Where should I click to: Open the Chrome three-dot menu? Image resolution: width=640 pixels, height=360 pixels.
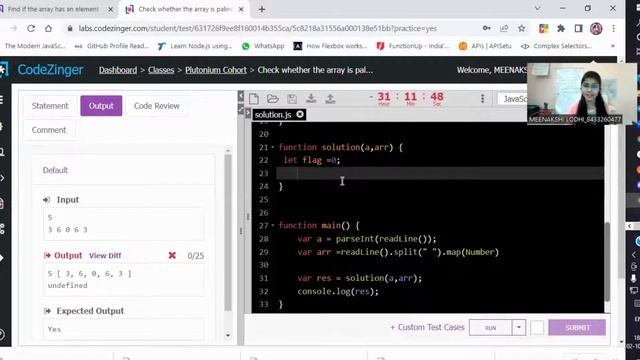[613, 28]
